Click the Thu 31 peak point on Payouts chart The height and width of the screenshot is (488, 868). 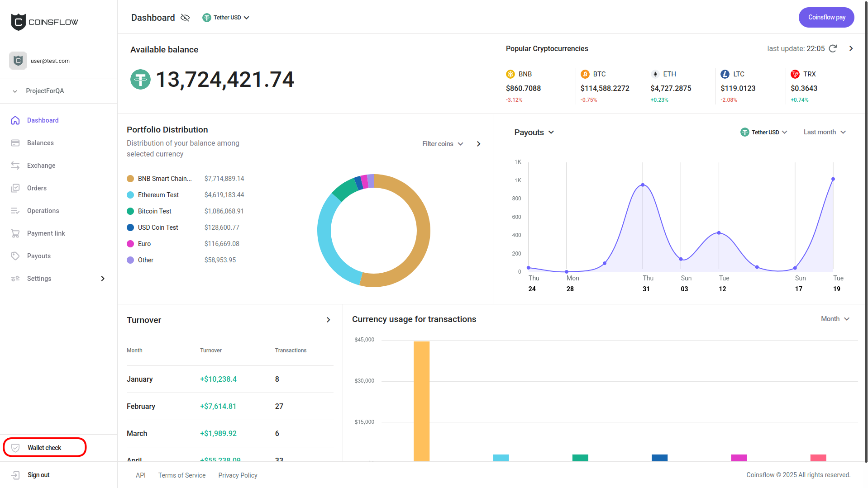(643, 185)
